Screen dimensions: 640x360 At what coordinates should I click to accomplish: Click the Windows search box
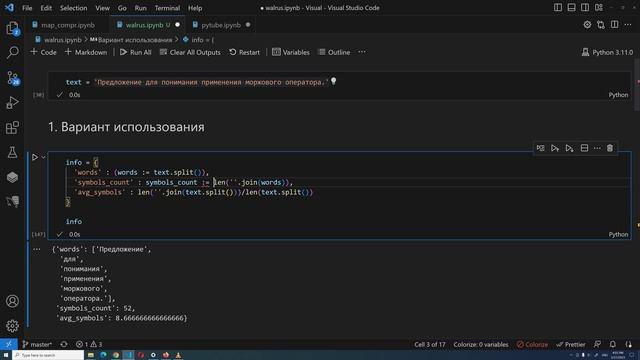pyautogui.click(x=48, y=355)
